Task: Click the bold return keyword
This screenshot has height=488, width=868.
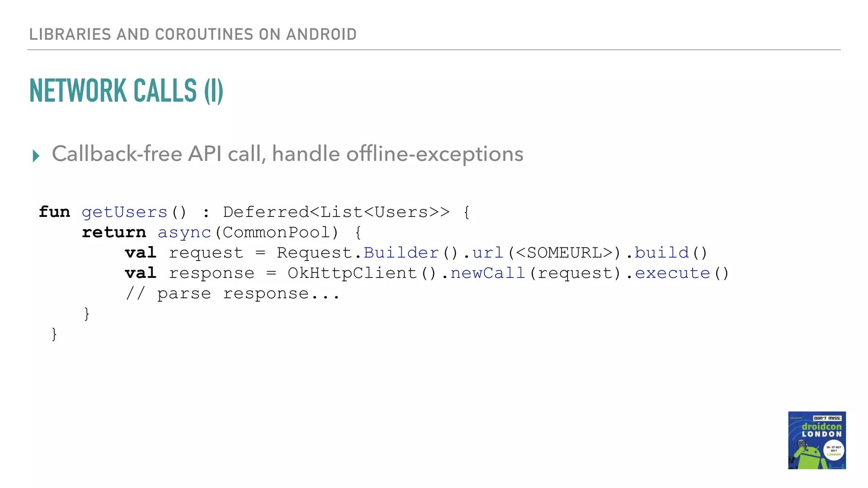Action: coord(114,232)
